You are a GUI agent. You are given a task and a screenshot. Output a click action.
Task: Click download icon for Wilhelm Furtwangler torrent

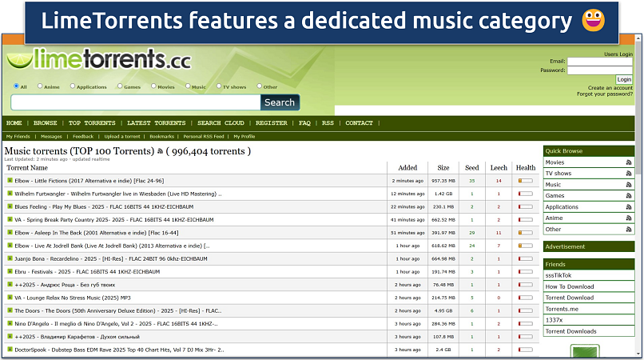click(x=10, y=194)
